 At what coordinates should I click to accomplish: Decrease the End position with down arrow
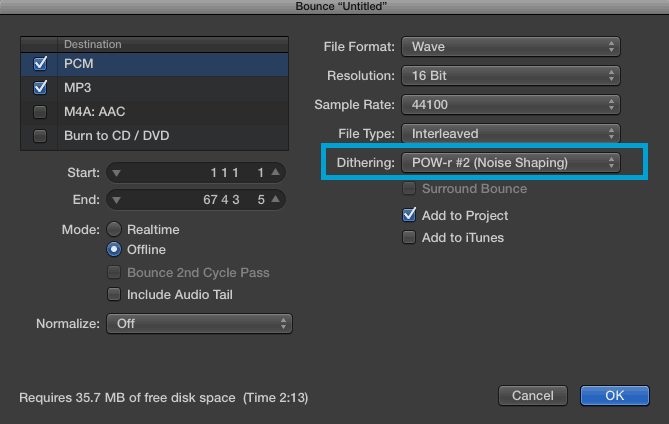[x=116, y=200]
